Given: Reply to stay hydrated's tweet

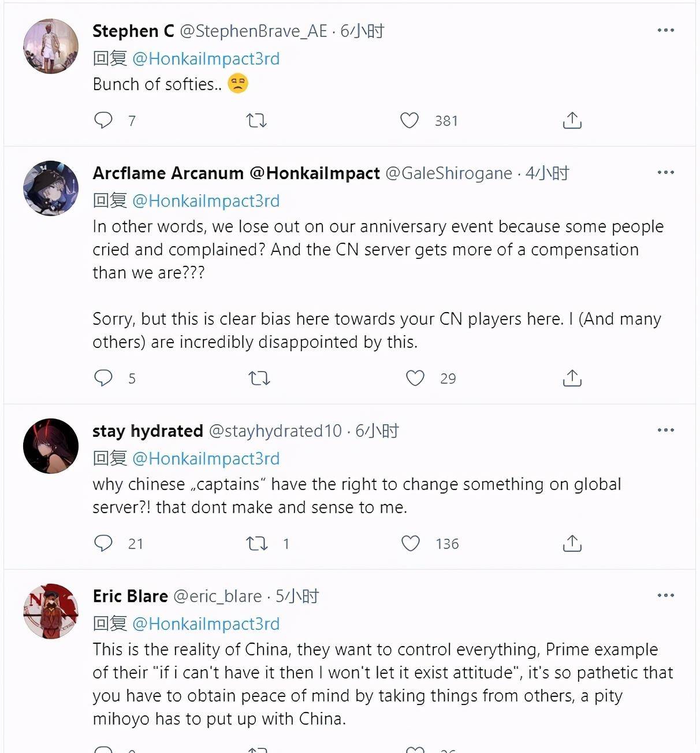Looking at the screenshot, I should tap(103, 543).
